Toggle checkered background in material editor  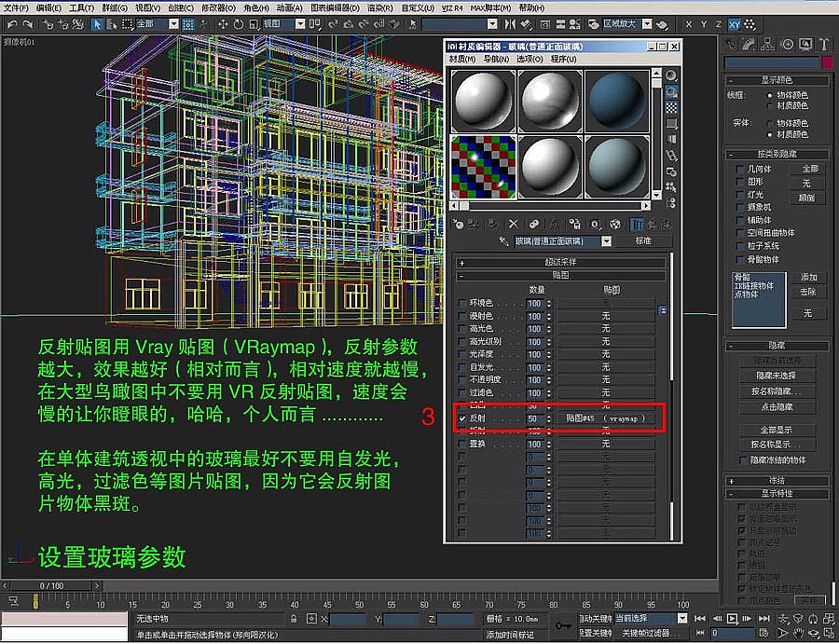tap(671, 108)
